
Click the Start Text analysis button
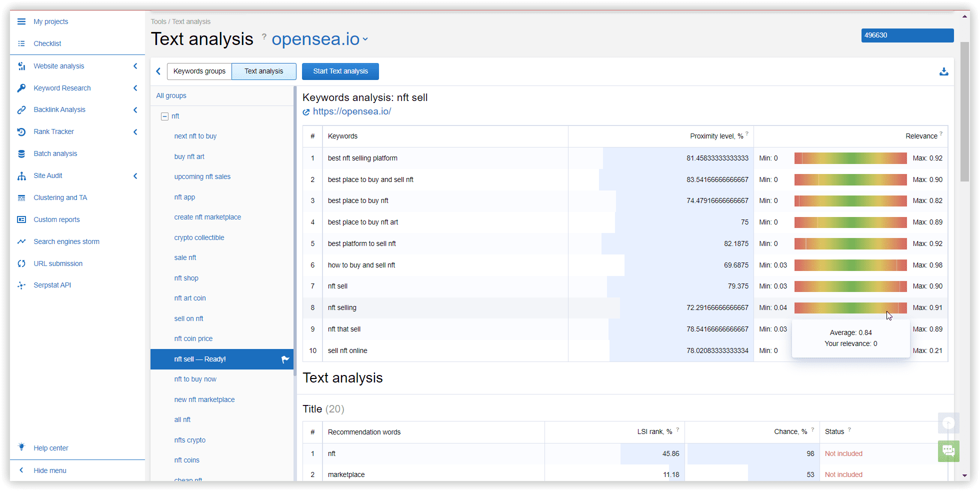[x=340, y=71]
